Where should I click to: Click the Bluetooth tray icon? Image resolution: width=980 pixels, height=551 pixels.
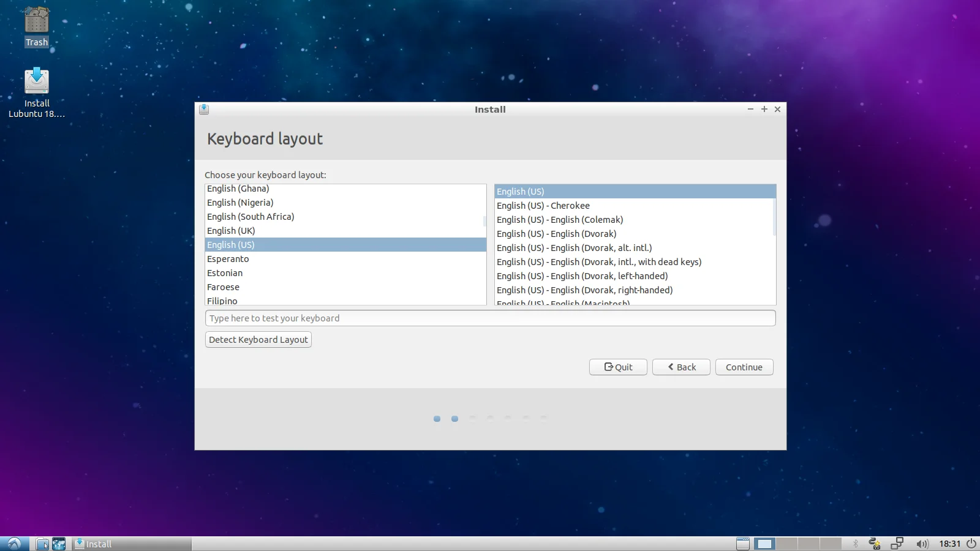(x=856, y=544)
